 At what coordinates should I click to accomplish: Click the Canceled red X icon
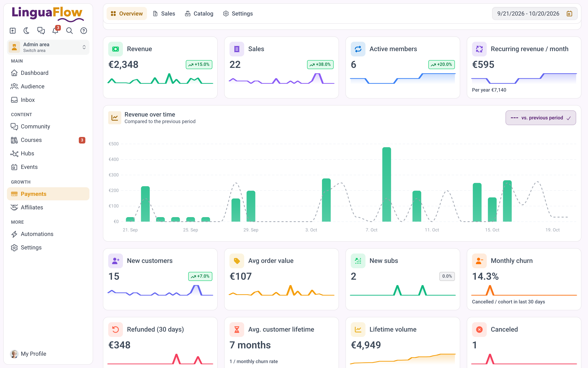479,329
